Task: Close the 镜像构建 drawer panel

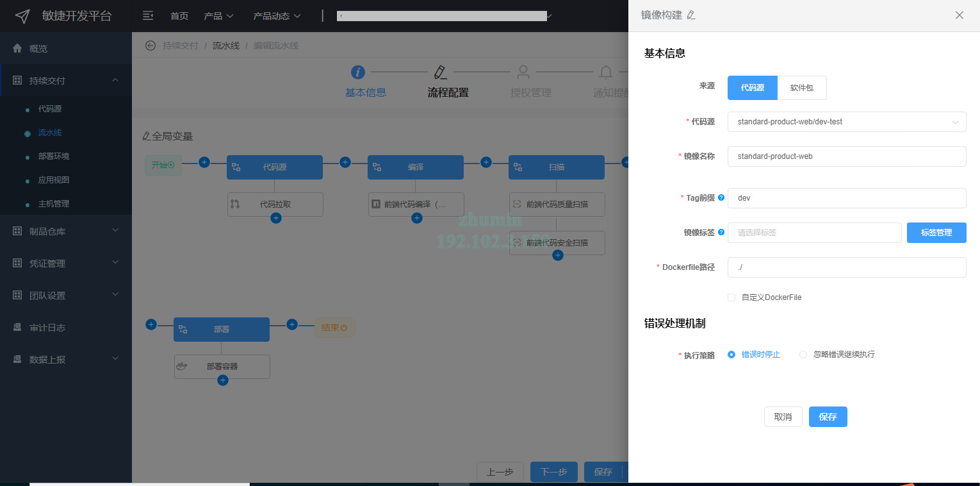Action: tap(959, 15)
